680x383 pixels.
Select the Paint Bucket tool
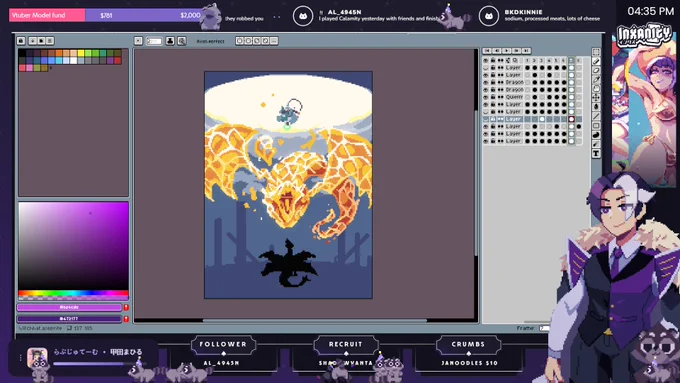tap(596, 107)
